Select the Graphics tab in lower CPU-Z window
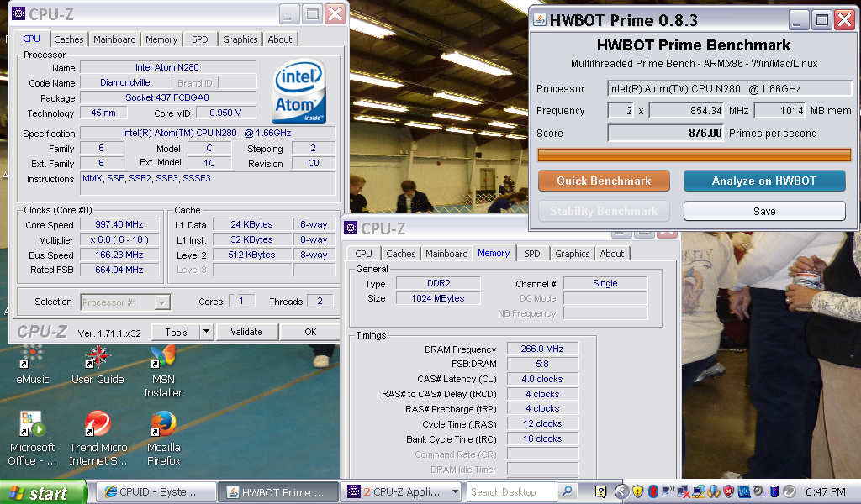 click(572, 254)
